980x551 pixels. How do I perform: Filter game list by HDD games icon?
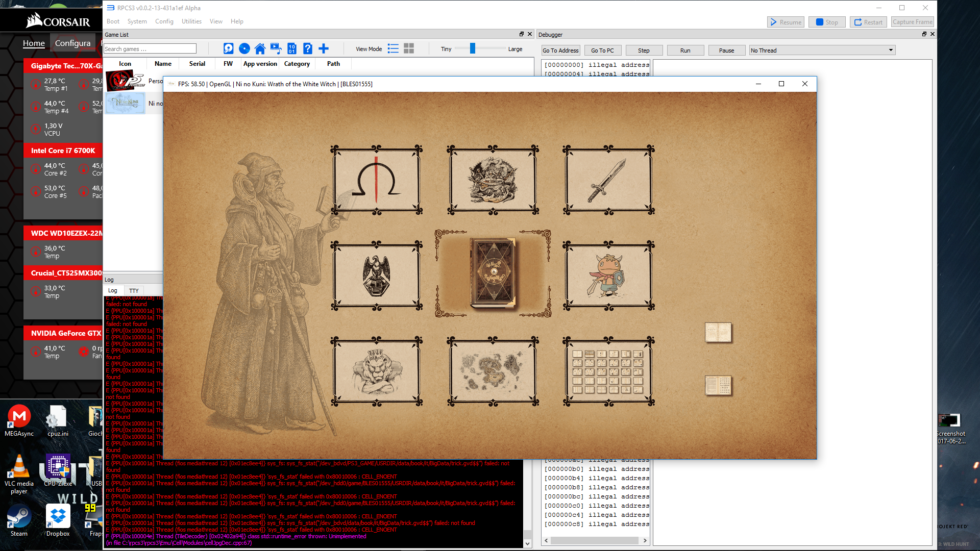[228, 48]
